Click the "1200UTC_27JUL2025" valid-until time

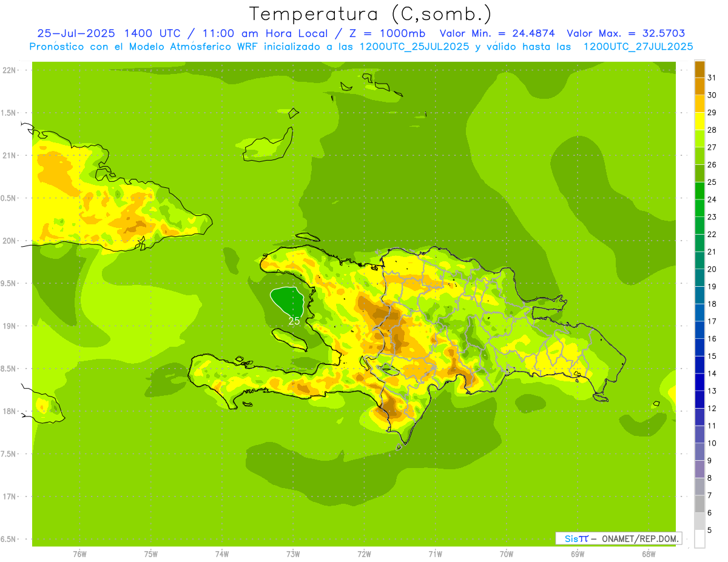pos(638,47)
